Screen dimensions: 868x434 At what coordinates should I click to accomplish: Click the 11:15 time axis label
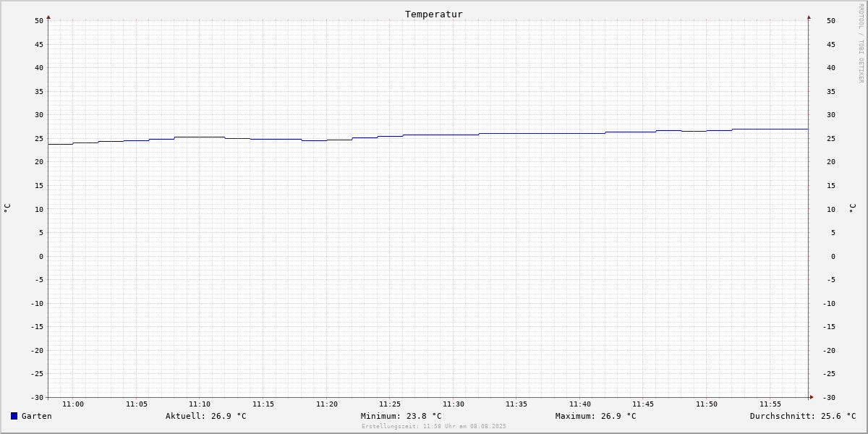[x=263, y=404]
